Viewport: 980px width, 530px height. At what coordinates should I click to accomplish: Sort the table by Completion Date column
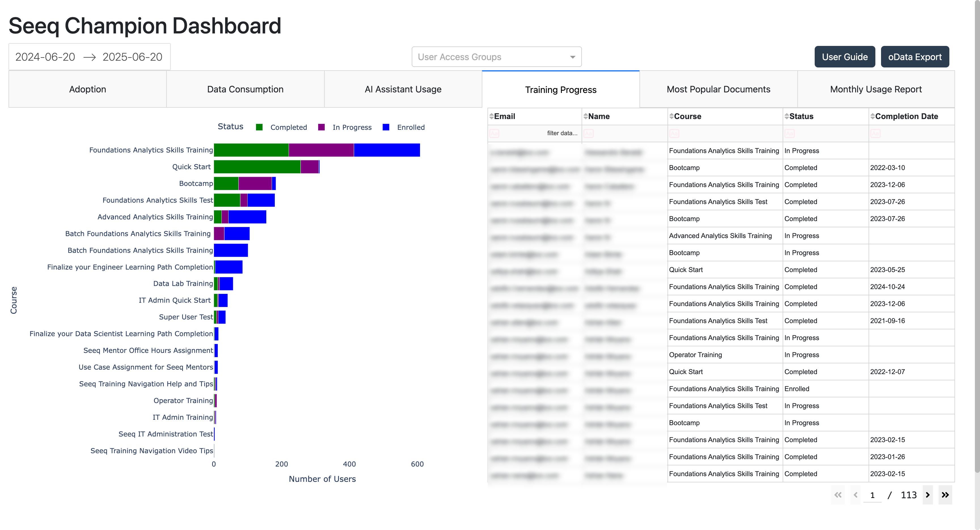(872, 116)
